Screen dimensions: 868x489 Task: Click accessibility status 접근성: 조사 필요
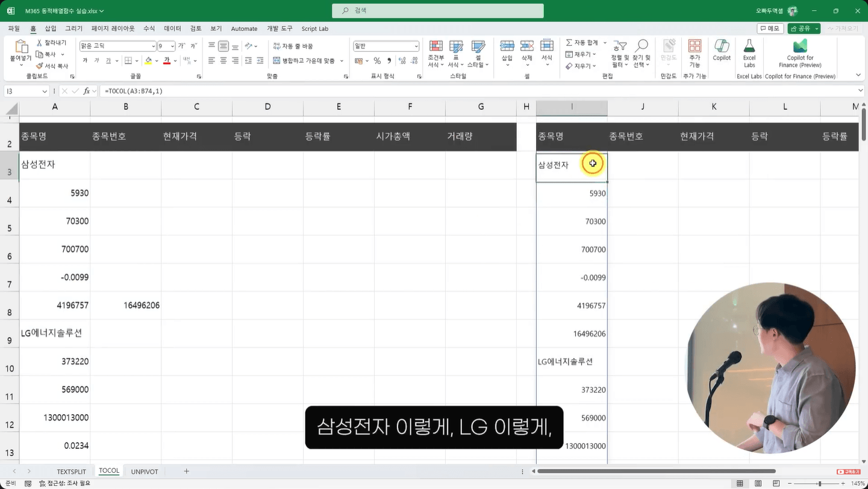point(64,484)
